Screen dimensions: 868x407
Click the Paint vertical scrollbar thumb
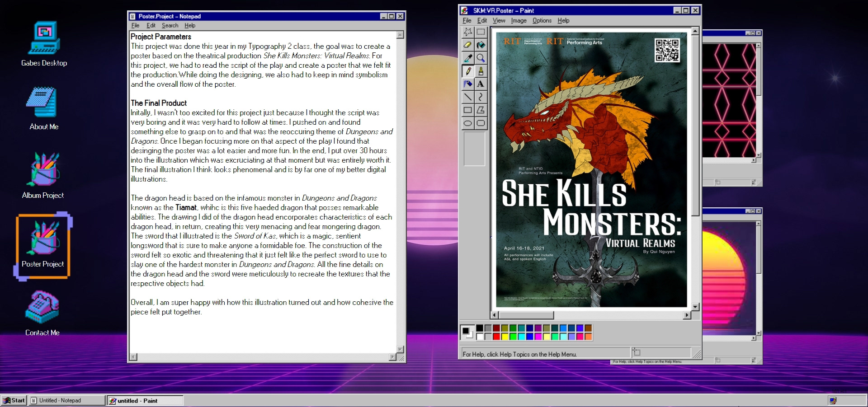(x=695, y=125)
